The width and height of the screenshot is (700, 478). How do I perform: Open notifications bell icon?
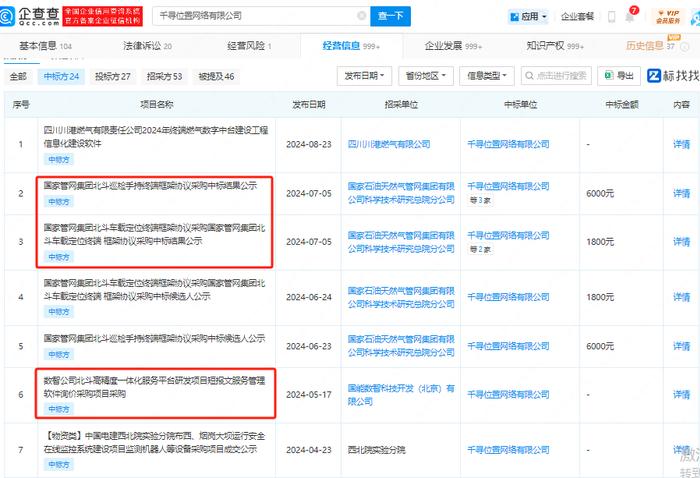coord(630,17)
